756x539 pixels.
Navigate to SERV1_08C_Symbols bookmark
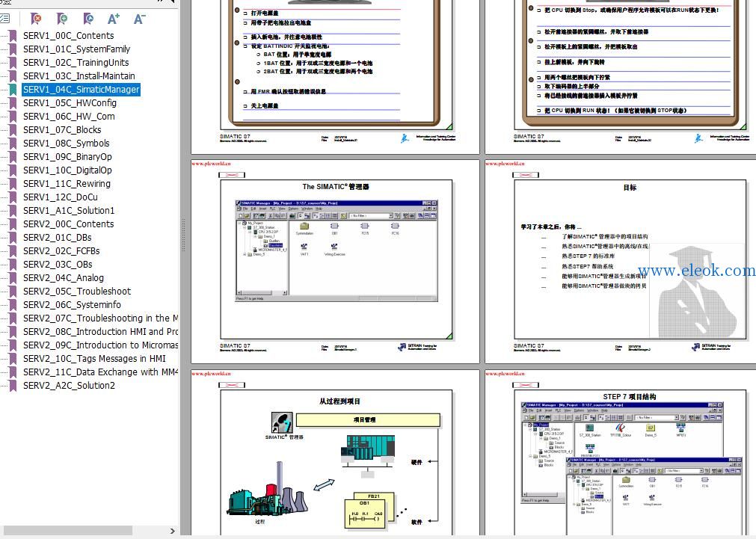pos(67,144)
